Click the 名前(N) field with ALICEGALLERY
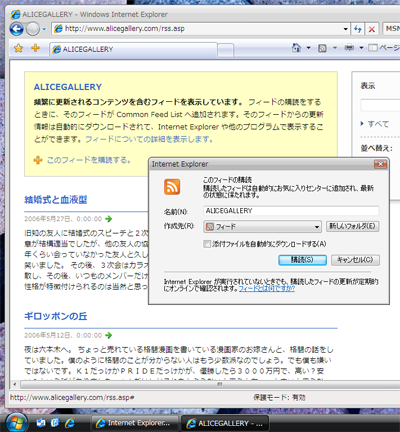400x432 pixels. pos(291,211)
